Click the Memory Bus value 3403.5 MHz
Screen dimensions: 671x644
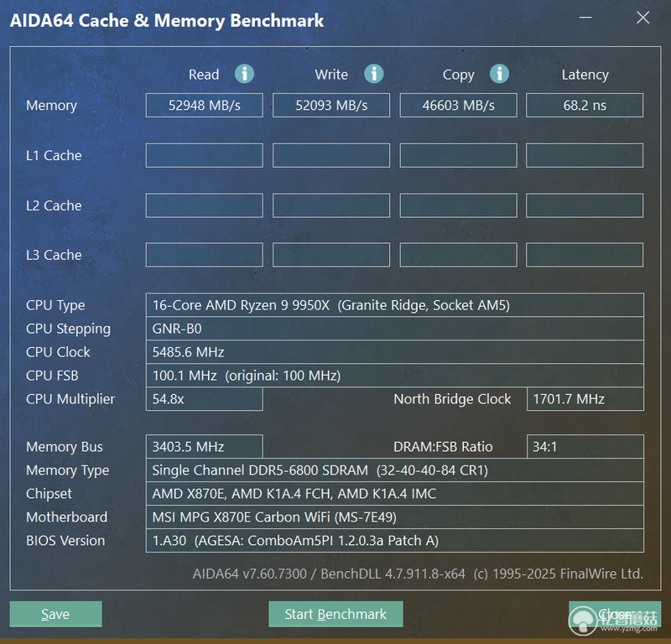[204, 447]
